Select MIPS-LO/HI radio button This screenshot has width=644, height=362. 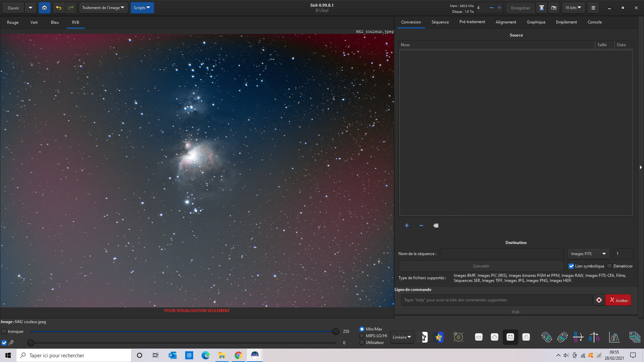point(362,336)
